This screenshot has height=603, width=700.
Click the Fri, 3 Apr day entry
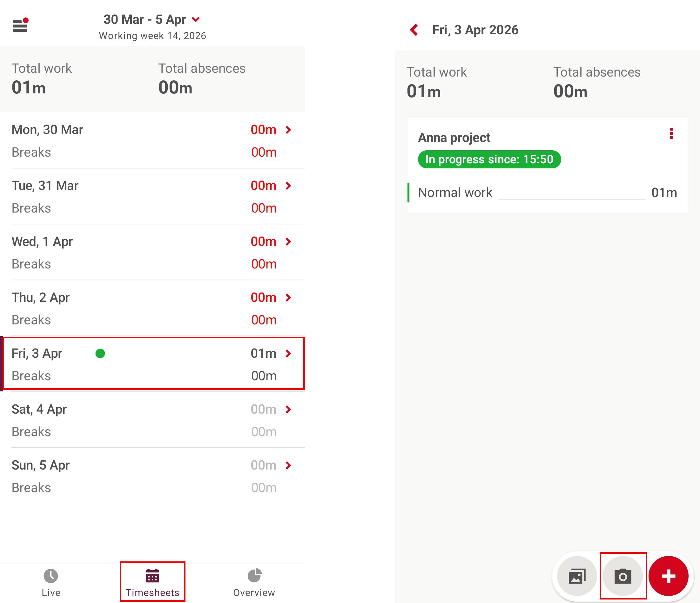tap(152, 364)
